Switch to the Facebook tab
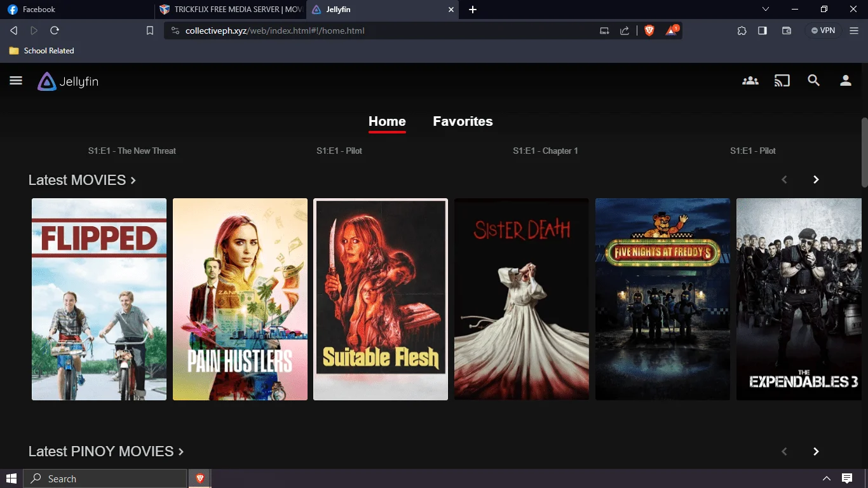868x488 pixels. 76,10
